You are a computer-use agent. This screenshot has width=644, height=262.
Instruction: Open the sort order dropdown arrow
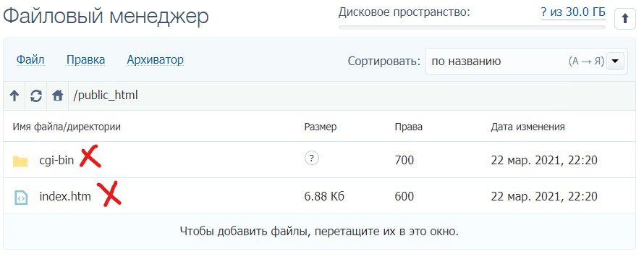(x=615, y=62)
